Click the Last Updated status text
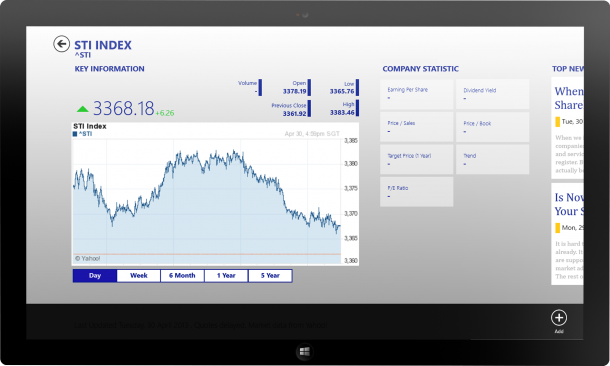The image size is (610, 366). [201, 325]
